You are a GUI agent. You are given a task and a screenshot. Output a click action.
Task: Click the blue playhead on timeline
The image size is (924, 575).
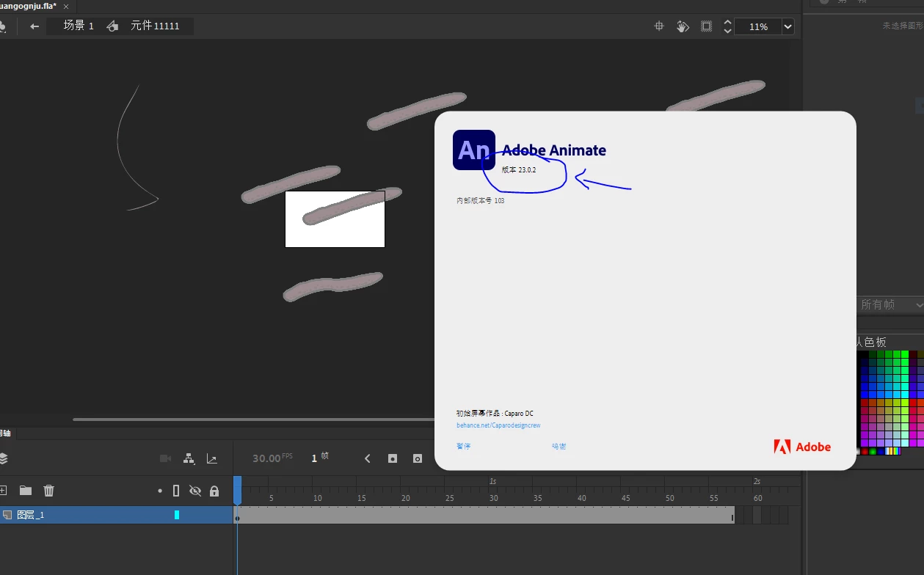(x=237, y=490)
